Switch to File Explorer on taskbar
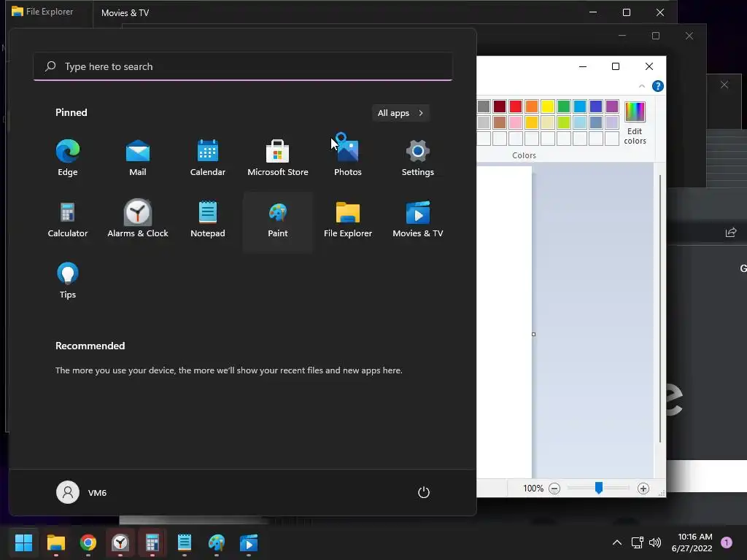The height and width of the screenshot is (560, 747). click(55, 542)
